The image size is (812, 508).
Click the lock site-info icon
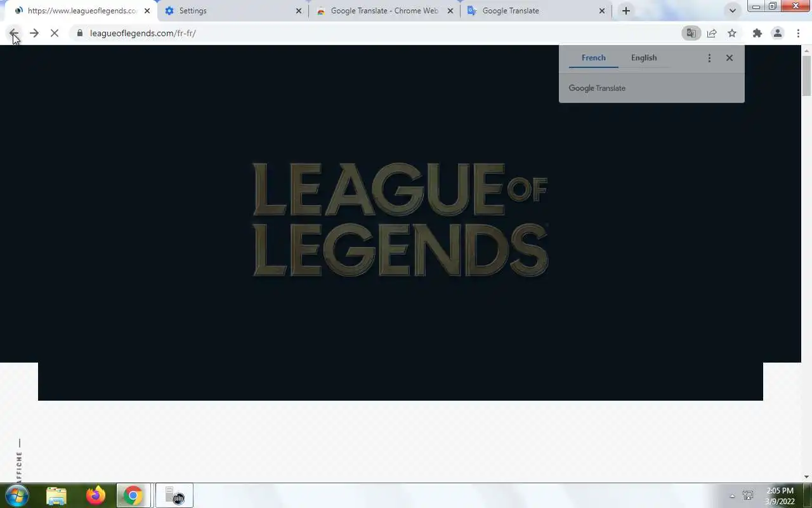(79, 33)
